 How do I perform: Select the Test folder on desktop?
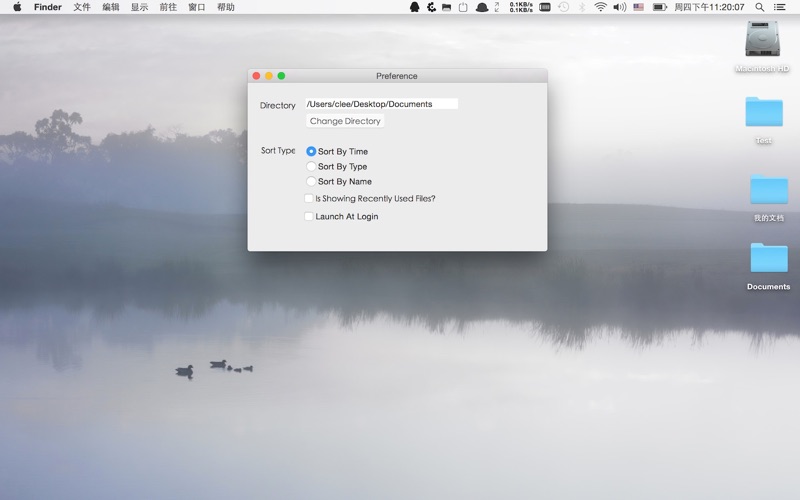[764, 113]
